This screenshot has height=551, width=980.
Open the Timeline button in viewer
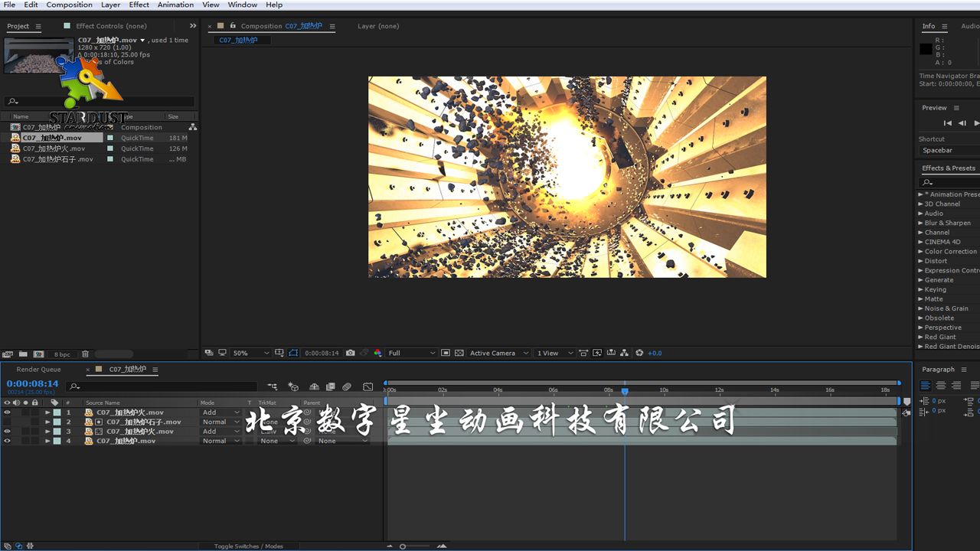coord(611,353)
